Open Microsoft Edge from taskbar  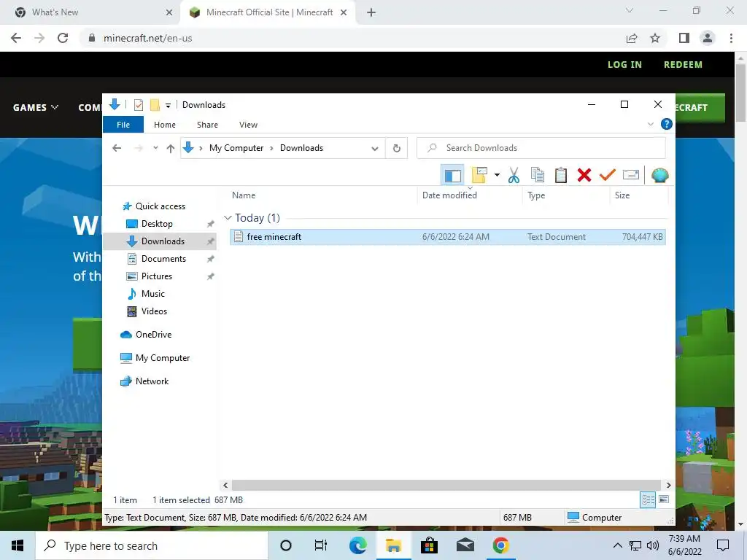(357, 545)
